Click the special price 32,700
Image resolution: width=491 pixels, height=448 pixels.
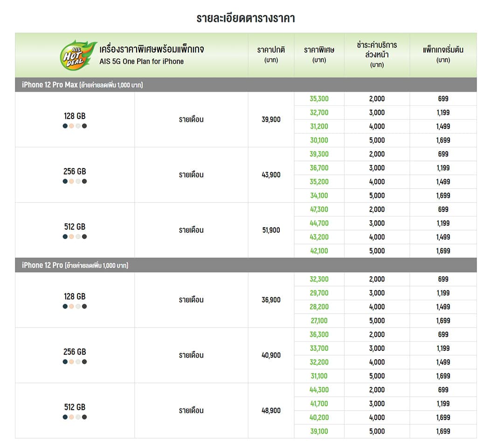tap(319, 112)
